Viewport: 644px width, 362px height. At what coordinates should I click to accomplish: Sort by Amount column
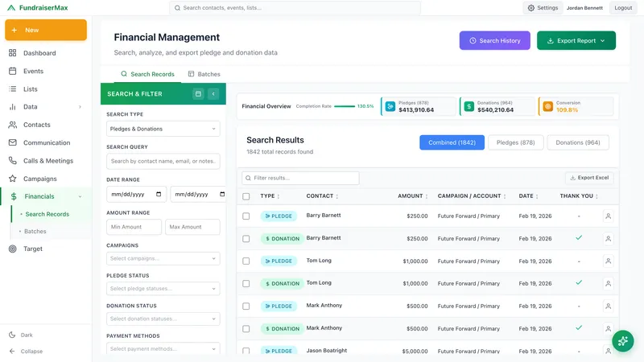click(412, 196)
